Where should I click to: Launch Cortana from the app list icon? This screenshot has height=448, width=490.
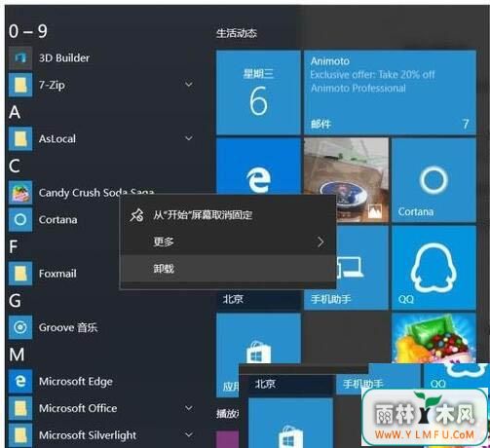coord(20,220)
